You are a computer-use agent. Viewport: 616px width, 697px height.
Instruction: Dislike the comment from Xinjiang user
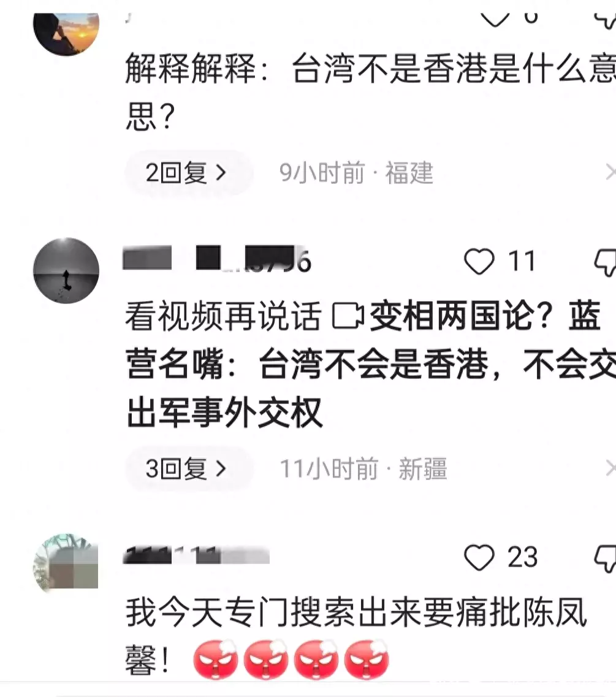606,263
